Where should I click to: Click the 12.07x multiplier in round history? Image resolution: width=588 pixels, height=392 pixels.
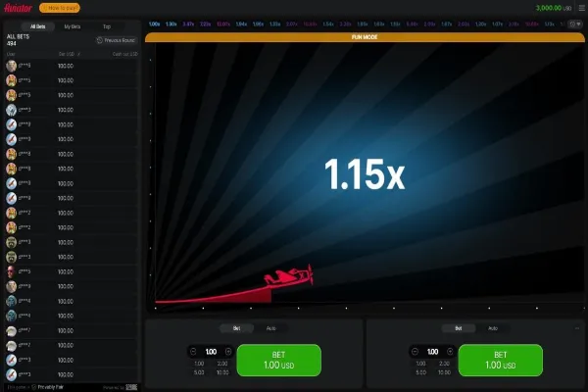[x=223, y=24]
